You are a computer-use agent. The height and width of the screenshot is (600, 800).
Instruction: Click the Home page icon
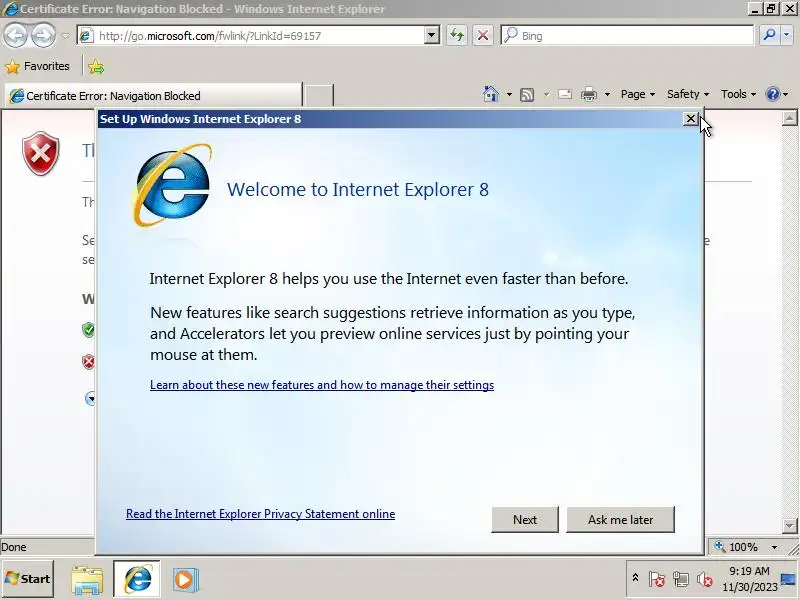tap(491, 94)
